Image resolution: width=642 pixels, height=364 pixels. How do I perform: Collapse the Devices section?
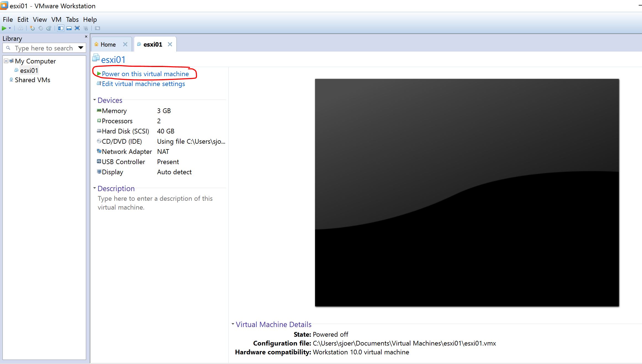coord(94,100)
